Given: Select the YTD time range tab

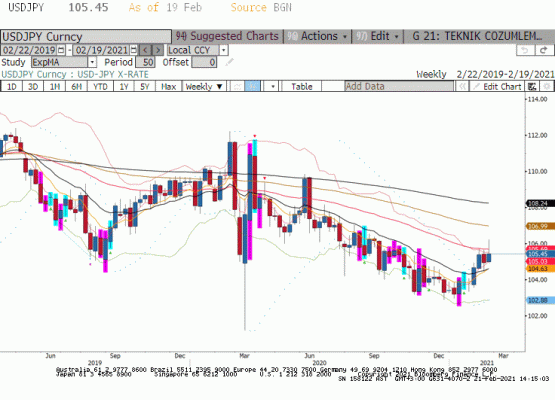Looking at the screenshot, I should 100,86.
